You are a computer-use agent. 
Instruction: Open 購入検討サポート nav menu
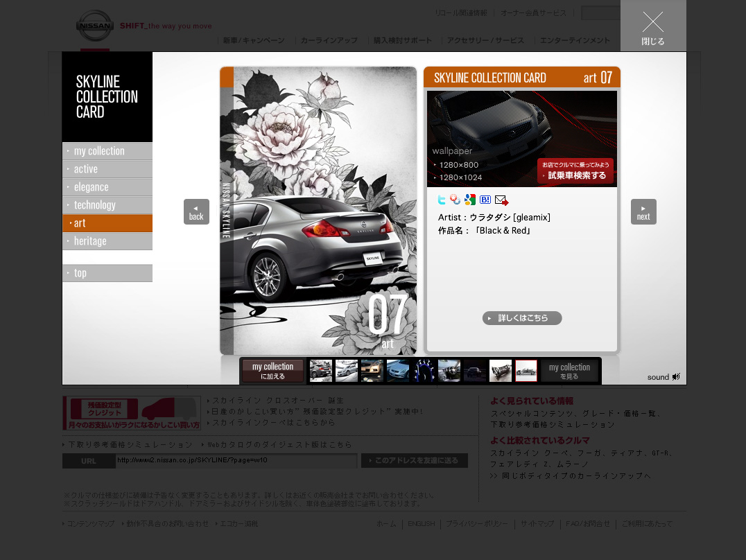click(x=403, y=40)
